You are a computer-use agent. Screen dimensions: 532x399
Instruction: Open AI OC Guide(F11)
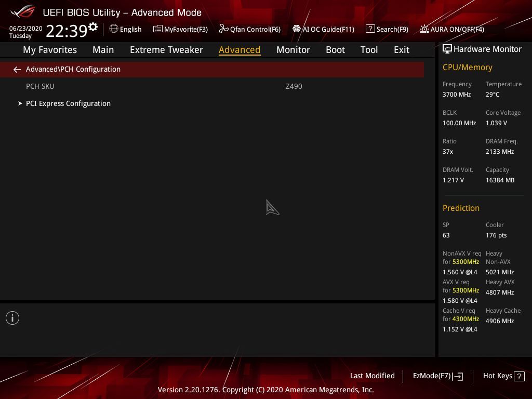coord(323,29)
